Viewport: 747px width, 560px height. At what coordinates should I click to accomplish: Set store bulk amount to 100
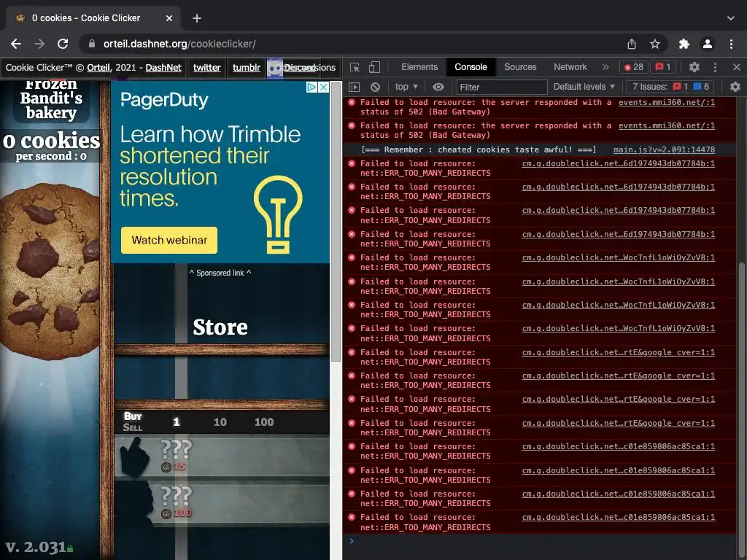click(264, 422)
